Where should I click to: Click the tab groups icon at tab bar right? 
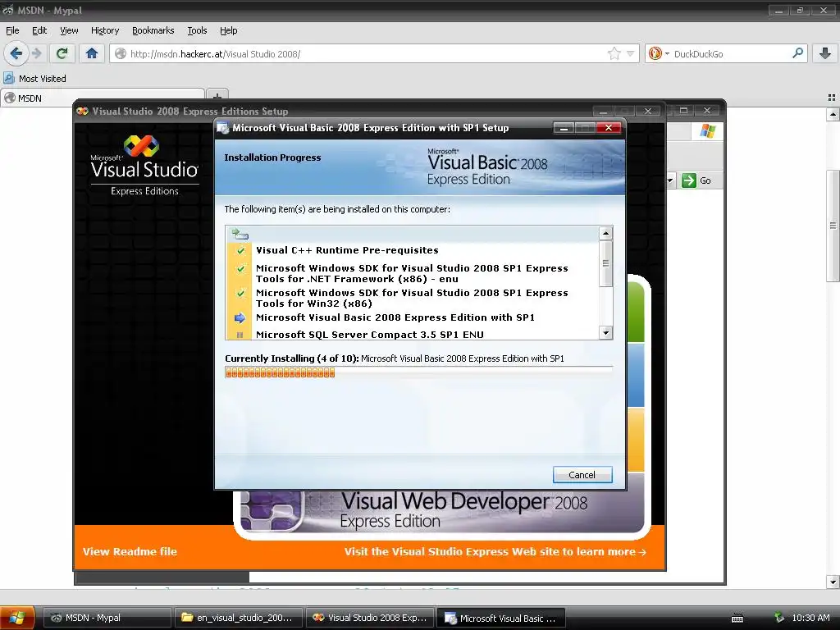(x=832, y=98)
